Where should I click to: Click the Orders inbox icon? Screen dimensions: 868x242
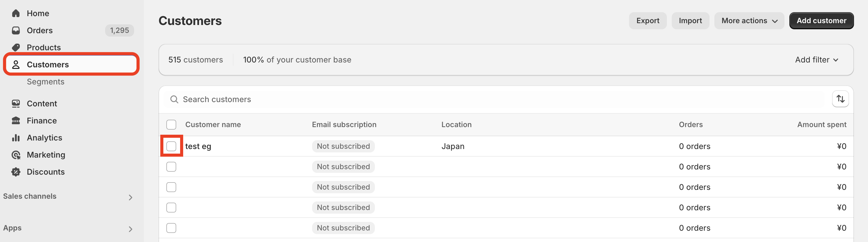click(x=16, y=30)
